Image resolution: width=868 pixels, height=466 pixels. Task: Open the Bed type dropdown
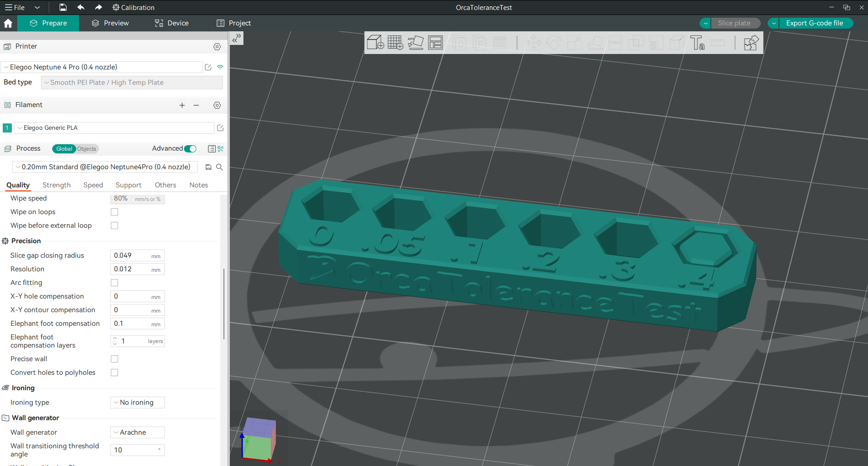[132, 83]
